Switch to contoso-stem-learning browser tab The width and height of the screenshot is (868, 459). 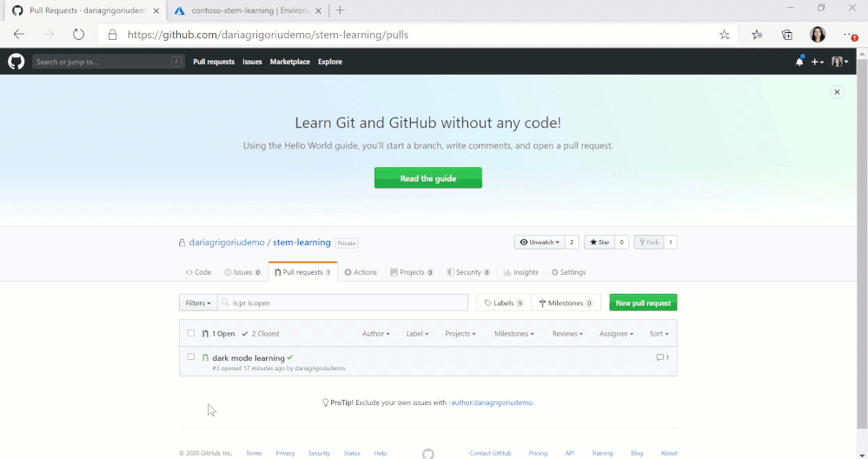(x=247, y=10)
